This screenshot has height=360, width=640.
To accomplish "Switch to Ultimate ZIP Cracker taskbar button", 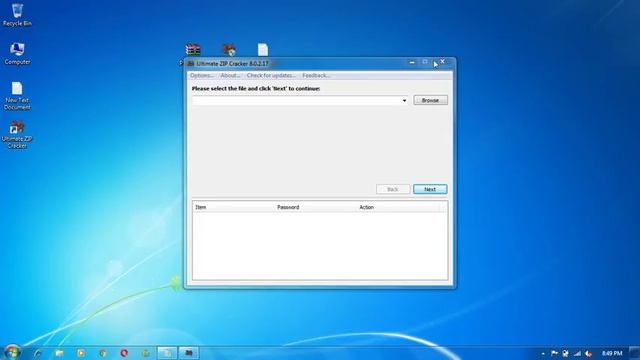I will coord(189,353).
